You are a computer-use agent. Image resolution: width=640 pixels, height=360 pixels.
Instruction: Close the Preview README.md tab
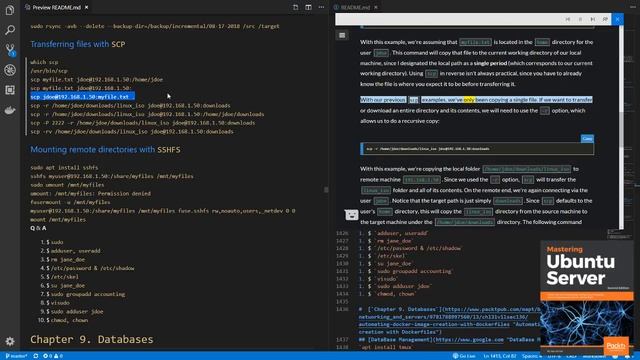tap(87, 7)
